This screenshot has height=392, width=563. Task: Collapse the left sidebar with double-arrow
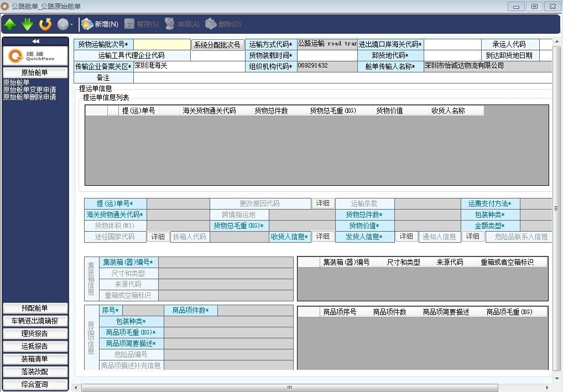coord(35,41)
